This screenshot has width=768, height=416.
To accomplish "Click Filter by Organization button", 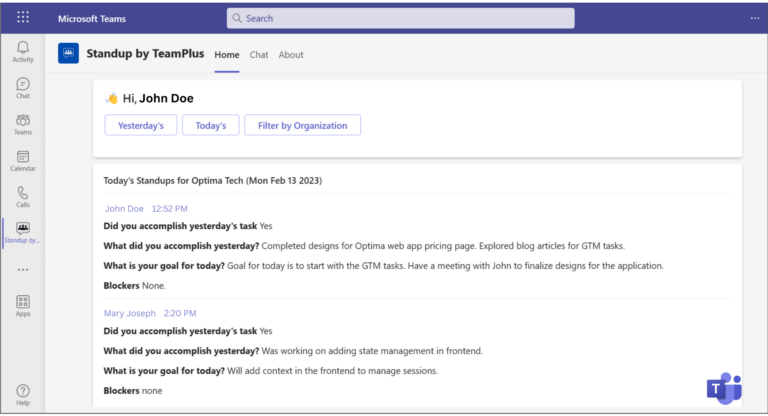I will 302,125.
